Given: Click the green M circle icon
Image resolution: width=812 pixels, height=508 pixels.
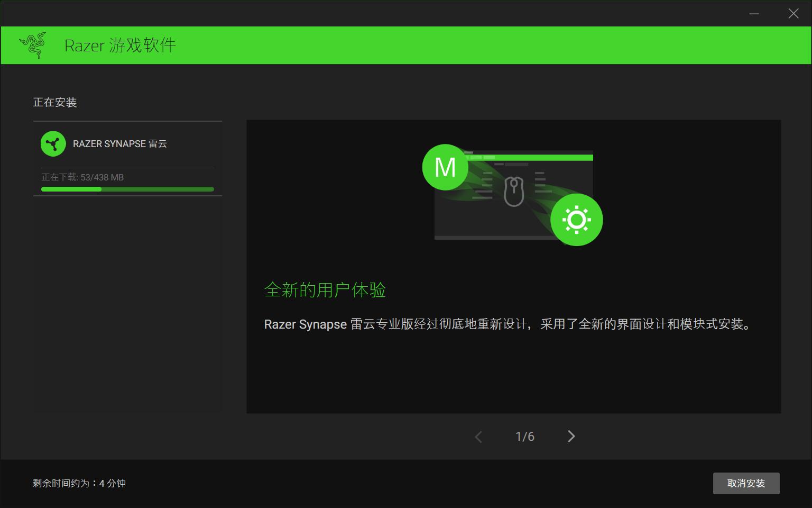Looking at the screenshot, I should [445, 167].
